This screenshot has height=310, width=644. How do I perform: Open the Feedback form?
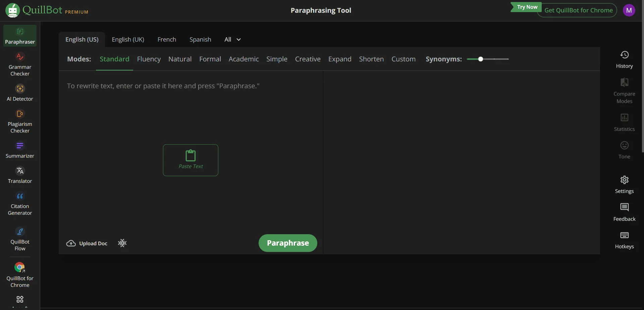624,212
